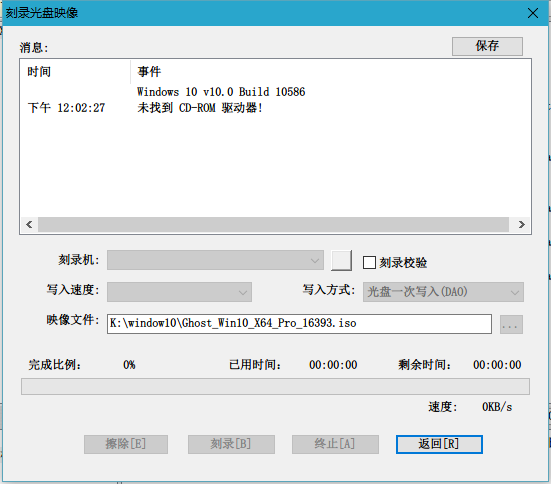The image size is (551, 484).
Task: Enable the 刻录校验 checkbox
Action: pyautogui.click(x=369, y=262)
